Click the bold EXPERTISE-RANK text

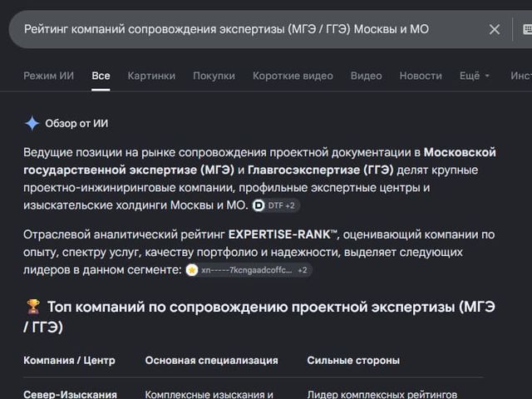(x=283, y=234)
